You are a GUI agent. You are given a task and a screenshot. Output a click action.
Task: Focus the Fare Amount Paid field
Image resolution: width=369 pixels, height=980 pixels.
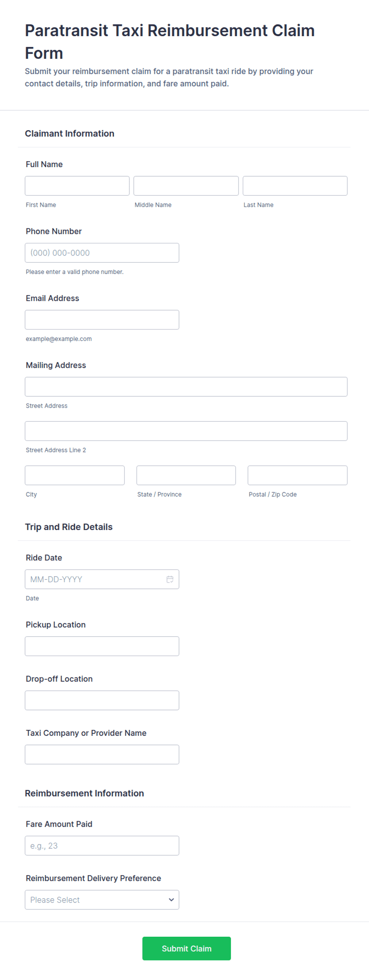pyautogui.click(x=102, y=846)
